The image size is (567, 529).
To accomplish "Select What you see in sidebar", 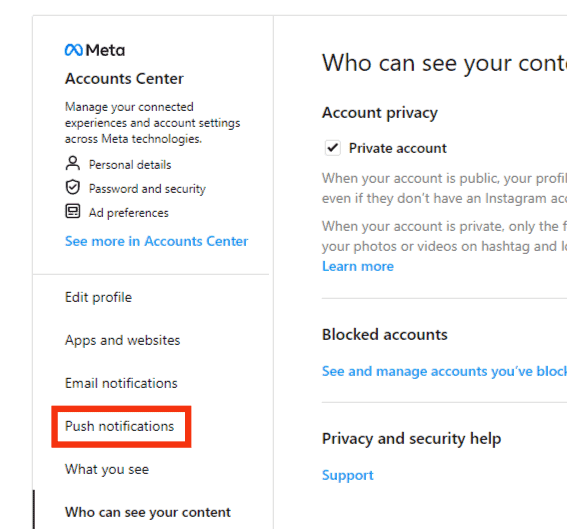I will pyautogui.click(x=107, y=469).
